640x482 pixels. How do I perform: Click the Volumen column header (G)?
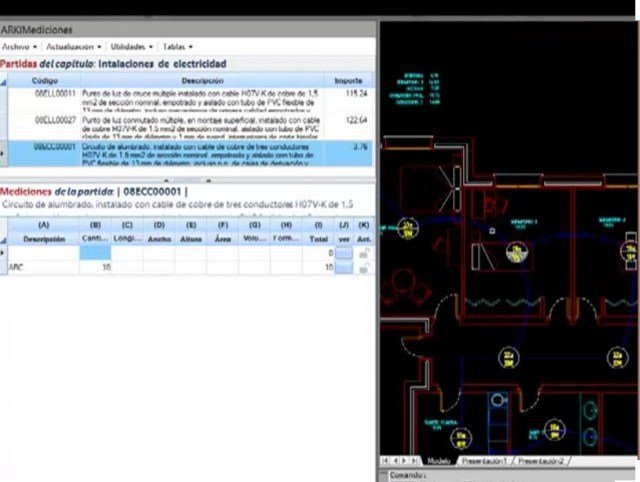[255, 231]
